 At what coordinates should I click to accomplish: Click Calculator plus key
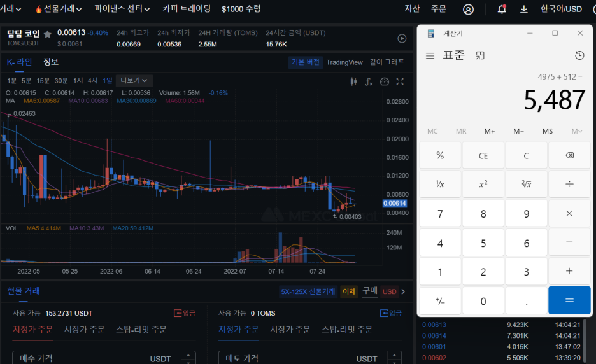(x=569, y=271)
